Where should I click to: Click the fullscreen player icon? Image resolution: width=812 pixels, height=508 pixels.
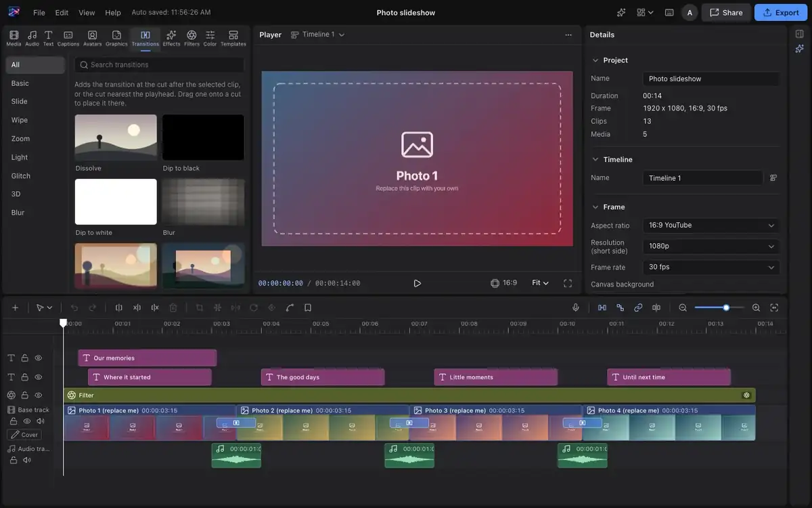coord(568,283)
